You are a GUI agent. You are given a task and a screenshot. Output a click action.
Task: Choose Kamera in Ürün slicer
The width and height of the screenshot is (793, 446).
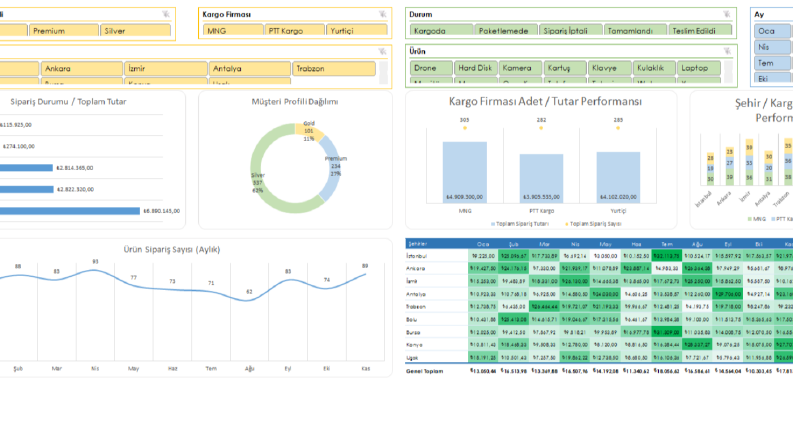point(520,68)
